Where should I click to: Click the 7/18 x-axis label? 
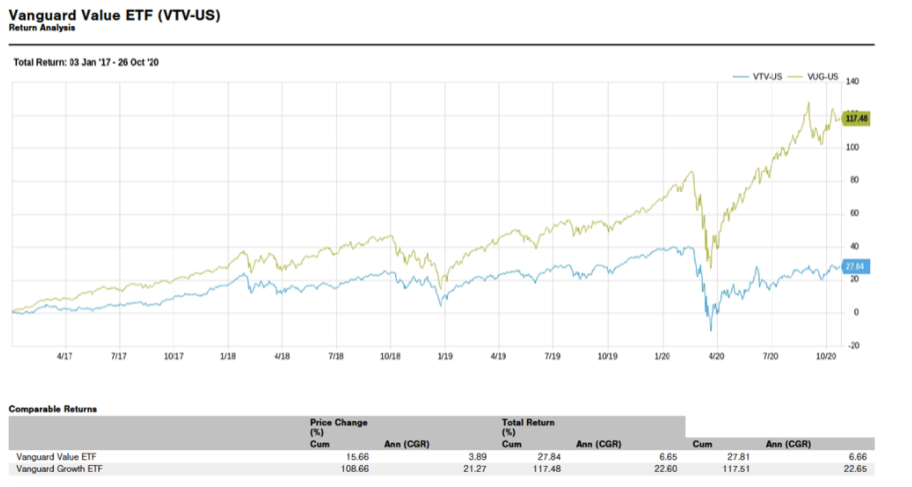click(336, 356)
